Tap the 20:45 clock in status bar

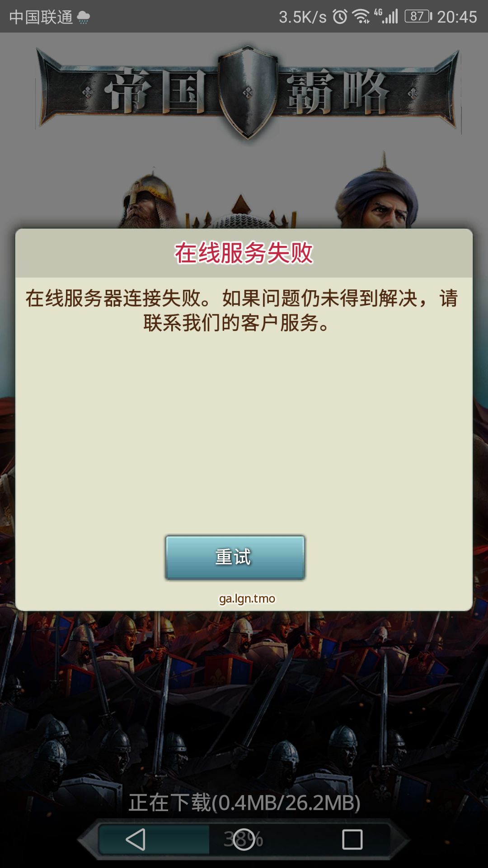[x=457, y=17]
